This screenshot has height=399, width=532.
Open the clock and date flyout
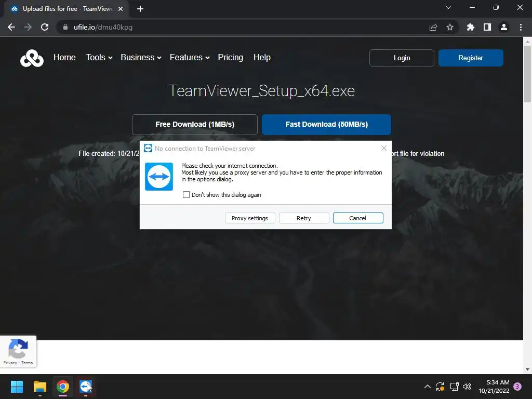tap(494, 387)
